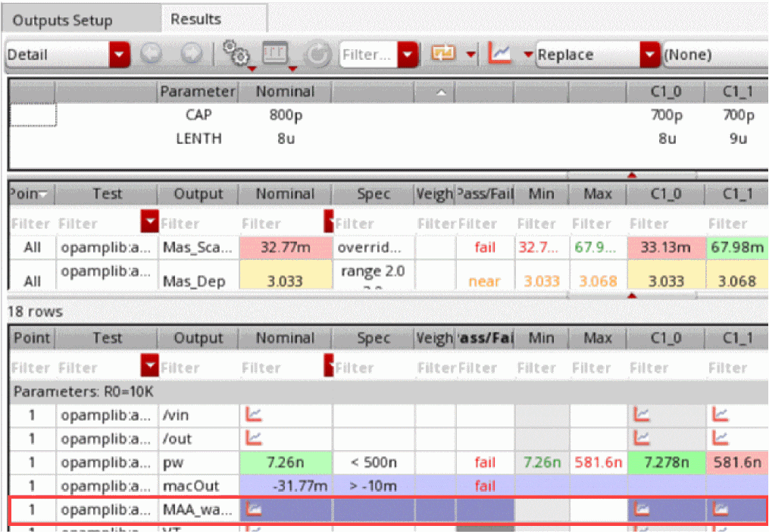Image resolution: width=769 pixels, height=532 pixels.
Task: Click the circular refresh icon
Action: 317,55
